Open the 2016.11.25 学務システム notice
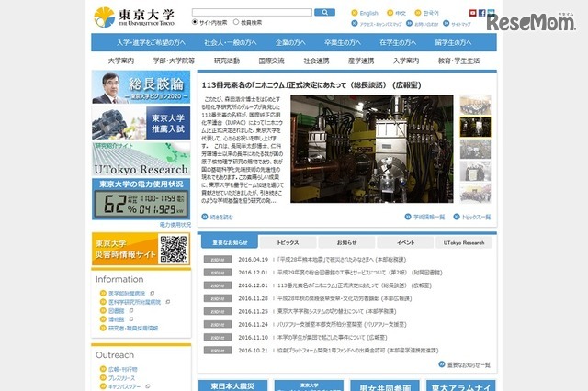Screen dimensions: 588x391 (x=336, y=311)
